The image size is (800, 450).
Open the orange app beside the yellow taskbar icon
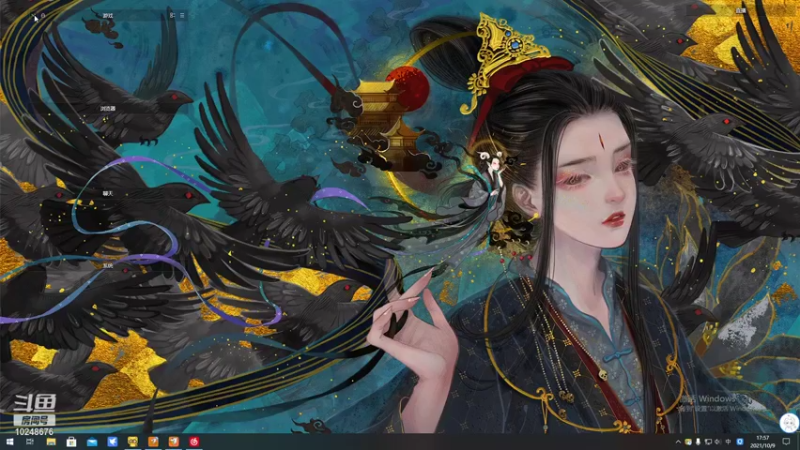coord(153,442)
